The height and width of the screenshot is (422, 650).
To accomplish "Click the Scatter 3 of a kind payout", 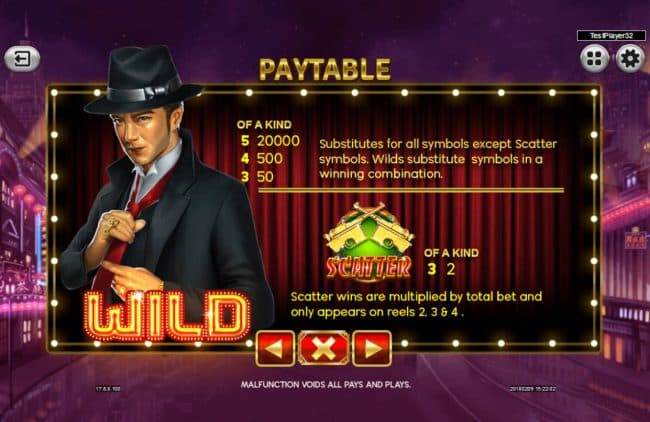I will click(441, 269).
